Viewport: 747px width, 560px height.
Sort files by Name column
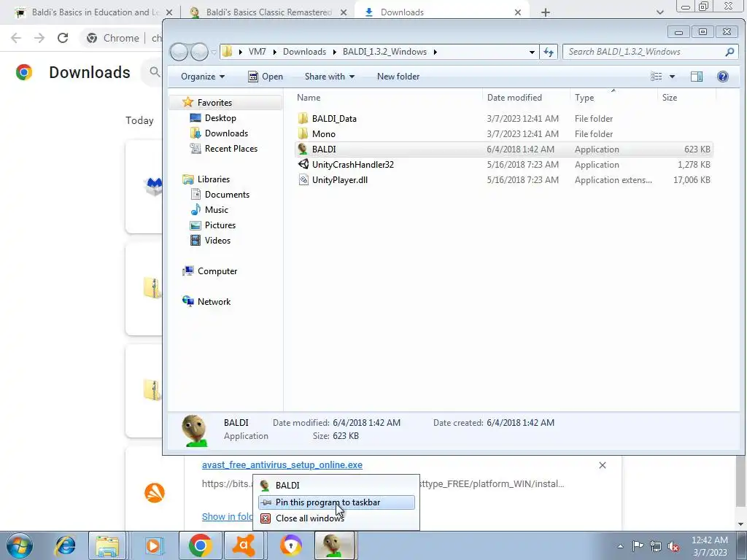click(309, 97)
